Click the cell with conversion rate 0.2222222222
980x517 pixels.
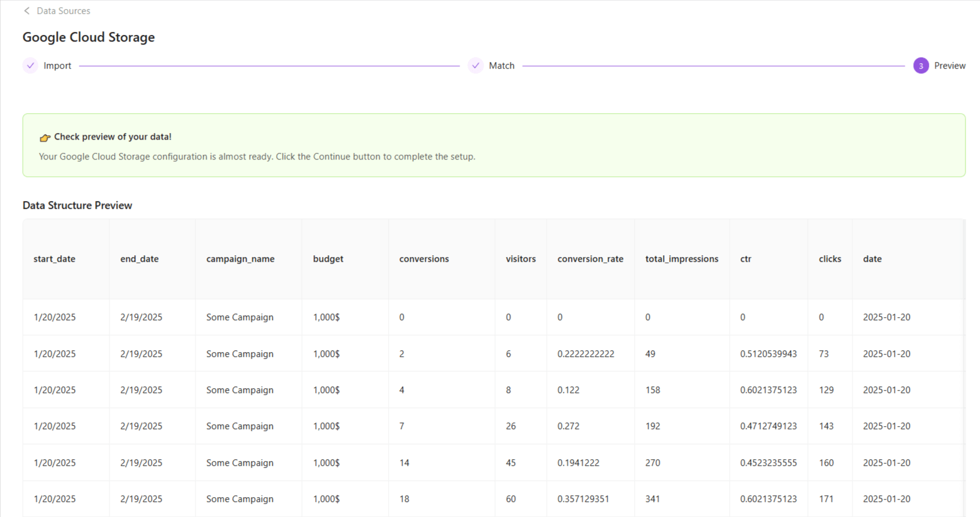[585, 354]
